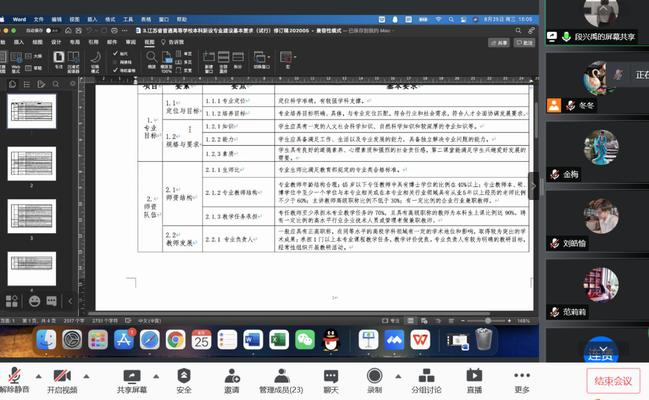Turn on camera with 开启视频
The height and width of the screenshot is (400, 649).
(x=64, y=376)
